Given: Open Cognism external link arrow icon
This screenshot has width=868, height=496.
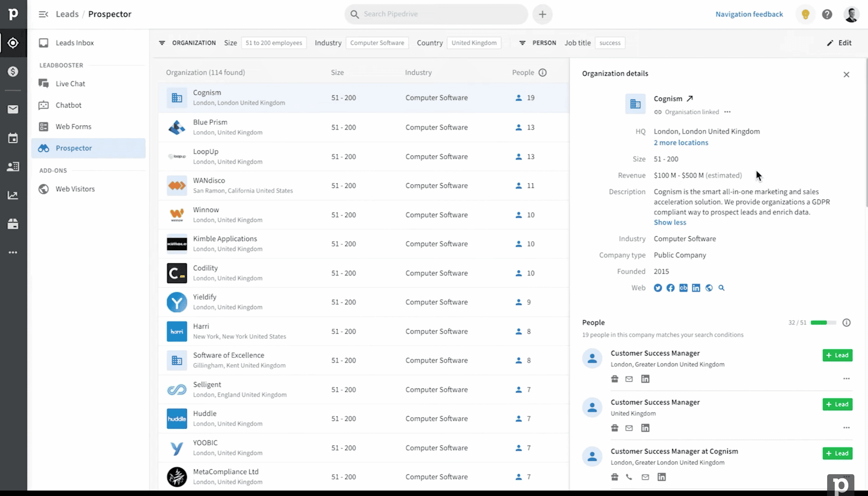Looking at the screenshot, I should click(690, 99).
